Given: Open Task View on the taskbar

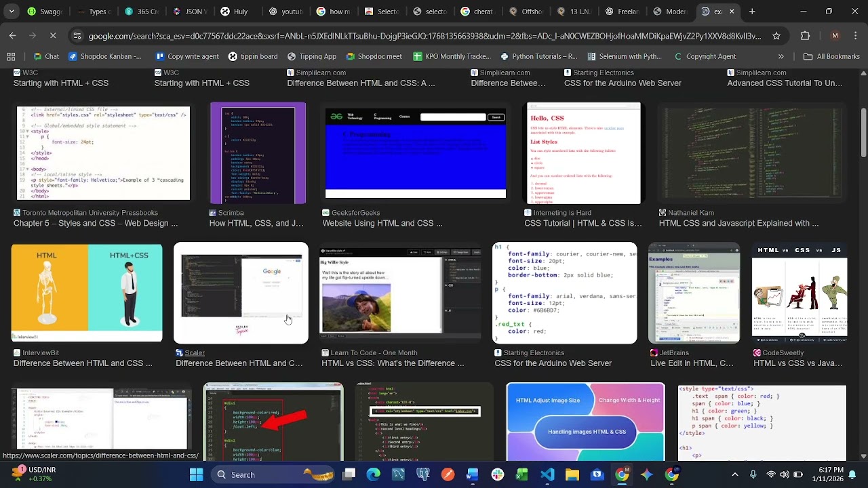Looking at the screenshot, I should coord(349,474).
